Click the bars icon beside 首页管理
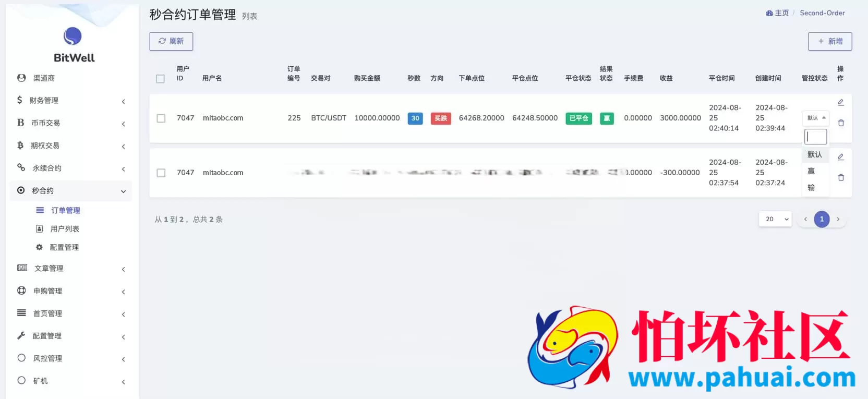 21,312
